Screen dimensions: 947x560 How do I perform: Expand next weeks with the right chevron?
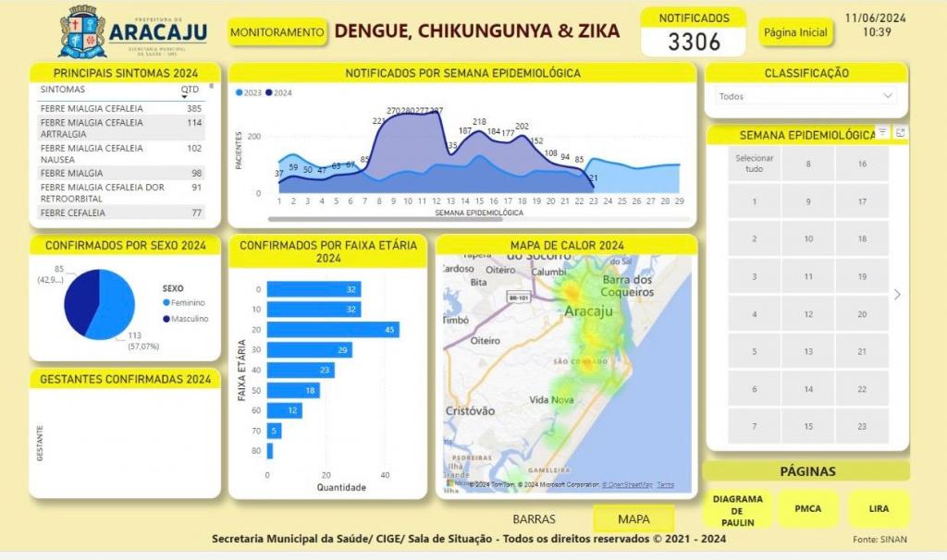pos(897,295)
